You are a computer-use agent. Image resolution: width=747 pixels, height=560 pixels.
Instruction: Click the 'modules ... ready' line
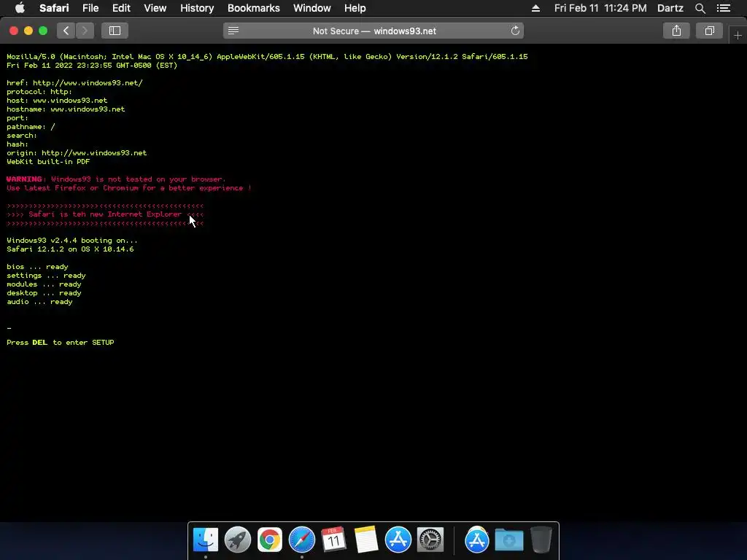coord(44,284)
